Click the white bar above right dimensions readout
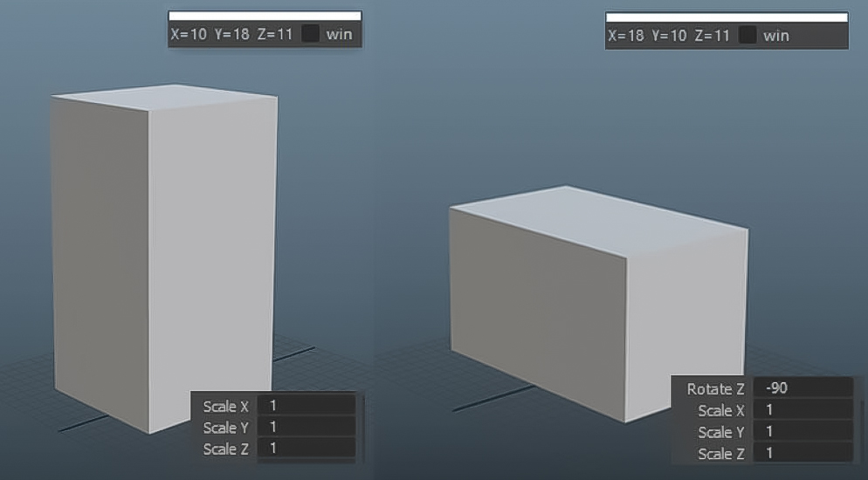This screenshot has height=480, width=868. [x=726, y=17]
